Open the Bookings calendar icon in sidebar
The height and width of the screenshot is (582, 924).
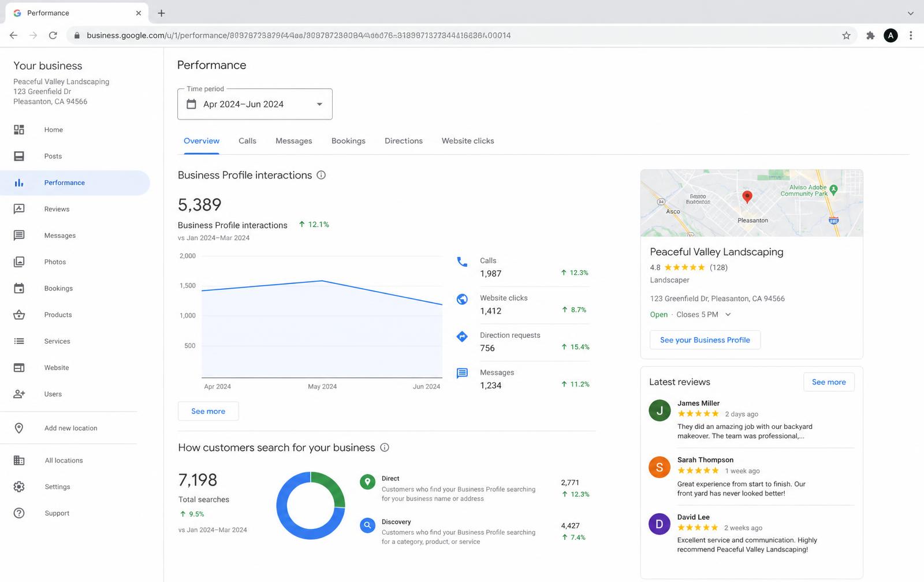(19, 288)
